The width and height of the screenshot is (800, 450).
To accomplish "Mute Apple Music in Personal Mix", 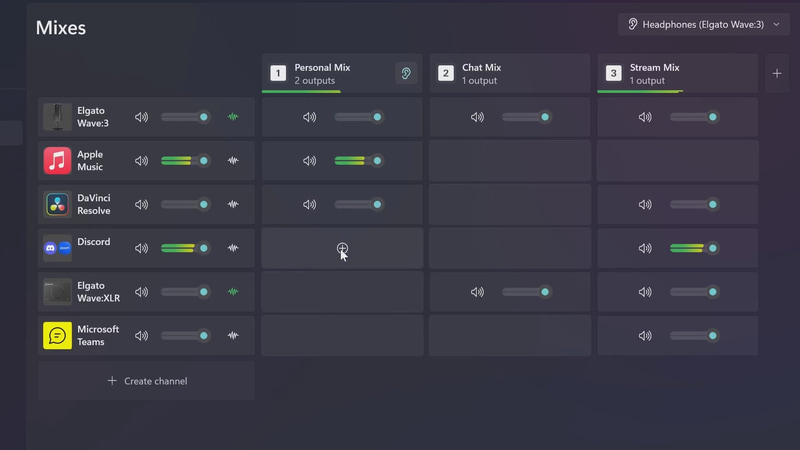I will point(309,161).
